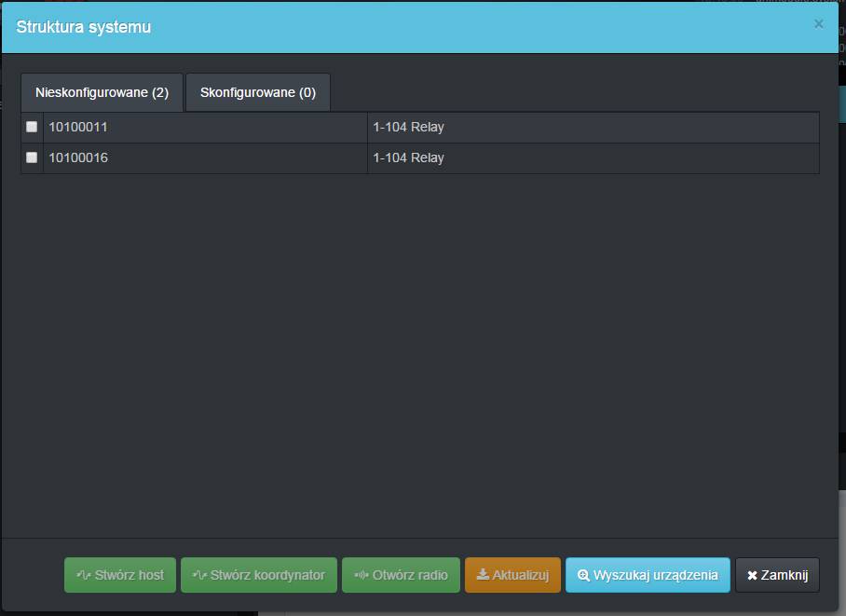This screenshot has height=616, width=846.
Task: Click the magnifier icon on Wyszukaj urządzenia
Action: 583,576
